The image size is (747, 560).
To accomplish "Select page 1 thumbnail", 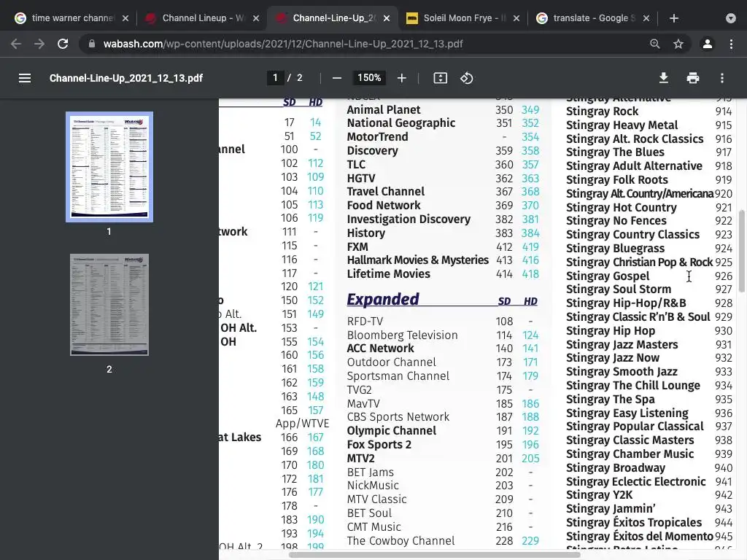I will 109,167.
